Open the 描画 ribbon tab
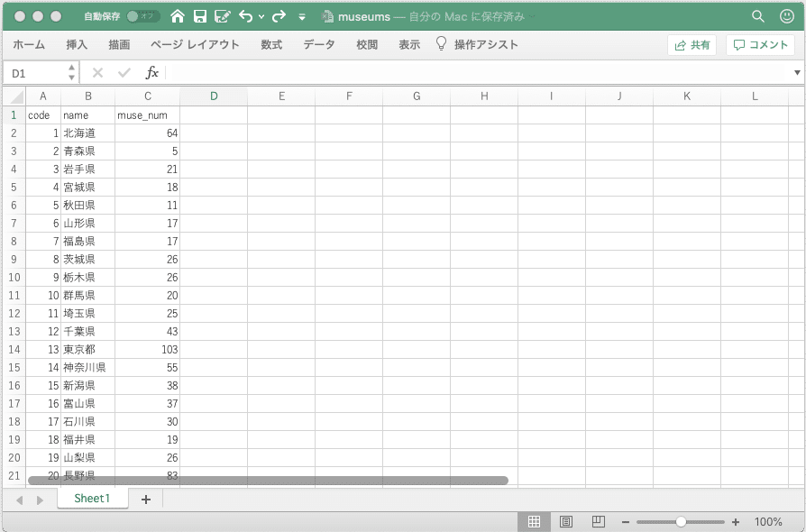Viewport: 806px width, 532px height. pyautogui.click(x=119, y=45)
